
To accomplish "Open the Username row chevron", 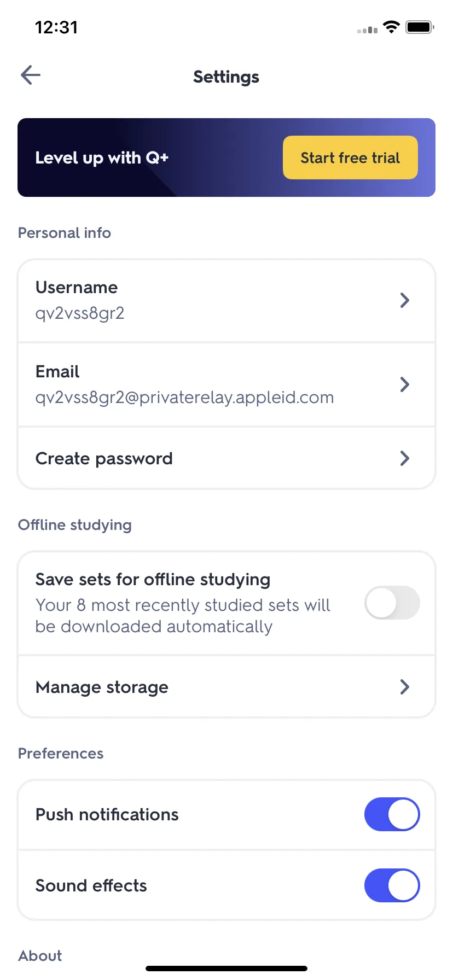I will pos(405,300).
